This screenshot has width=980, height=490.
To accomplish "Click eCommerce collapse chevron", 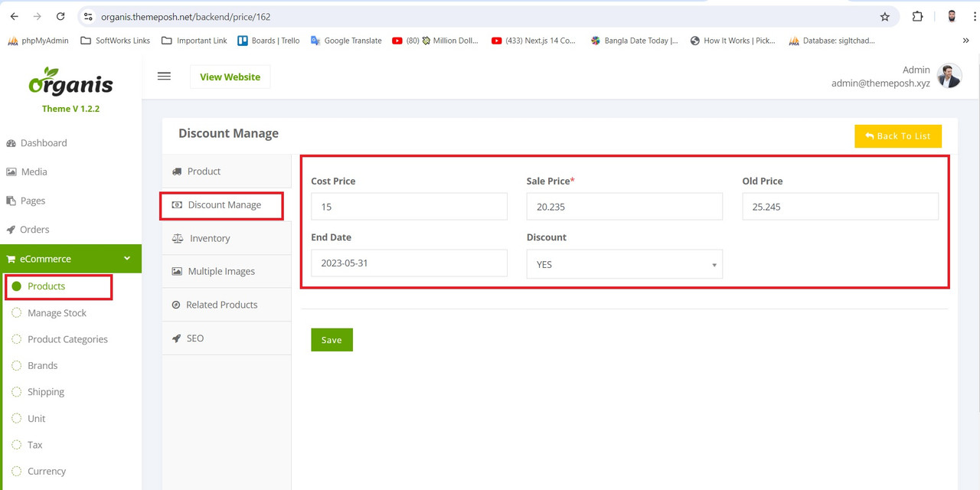I will point(127,259).
